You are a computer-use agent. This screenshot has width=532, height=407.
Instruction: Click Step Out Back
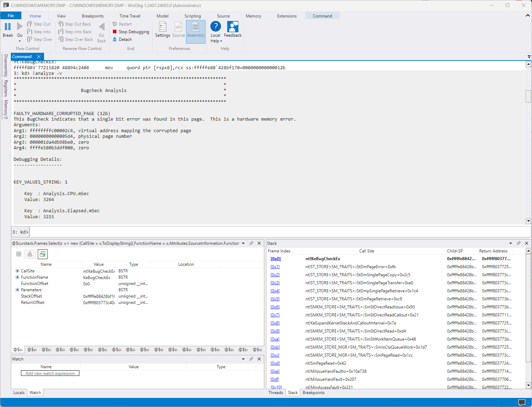[x=74, y=24]
